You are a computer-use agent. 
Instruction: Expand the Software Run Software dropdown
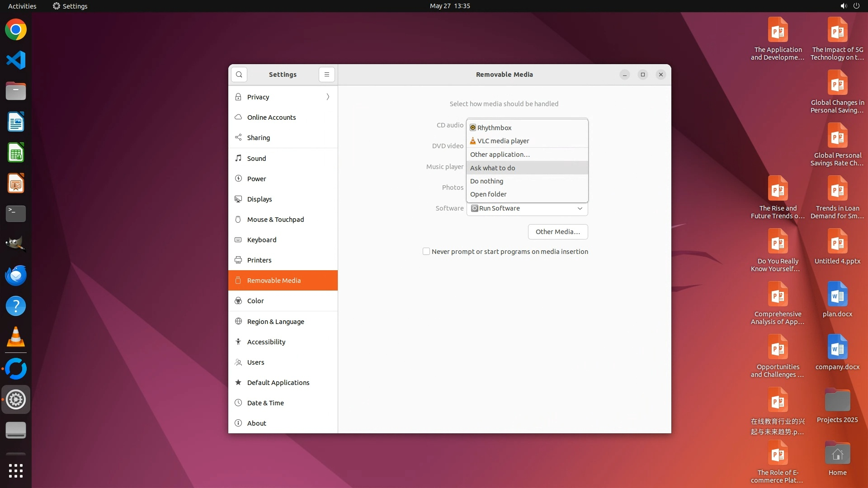(x=580, y=208)
